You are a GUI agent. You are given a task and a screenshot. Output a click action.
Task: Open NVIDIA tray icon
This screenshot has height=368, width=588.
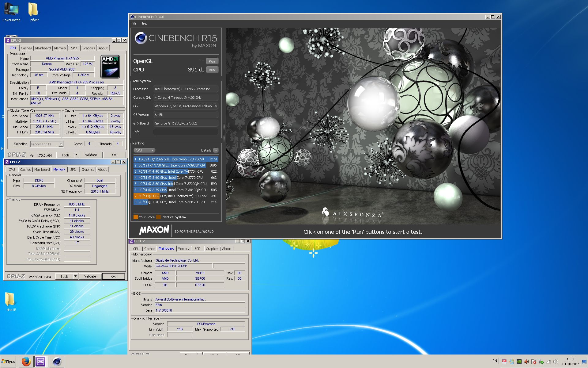coord(519,362)
